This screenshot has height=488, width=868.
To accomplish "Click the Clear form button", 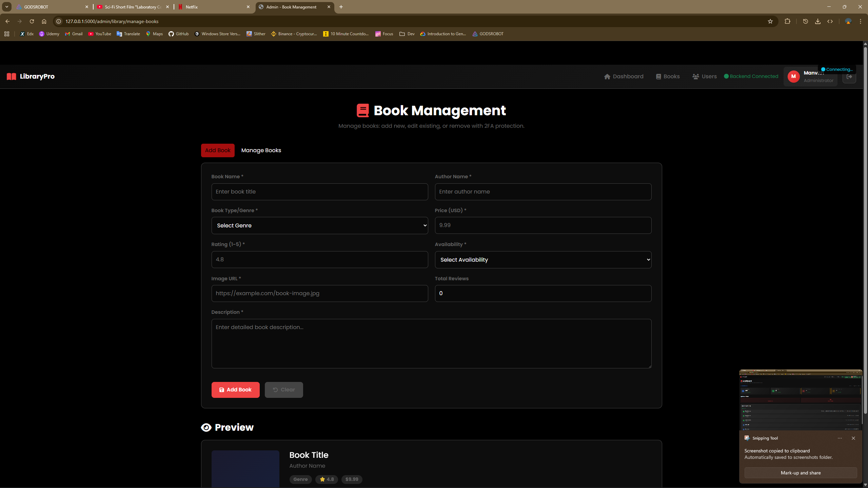I will pyautogui.click(x=283, y=390).
